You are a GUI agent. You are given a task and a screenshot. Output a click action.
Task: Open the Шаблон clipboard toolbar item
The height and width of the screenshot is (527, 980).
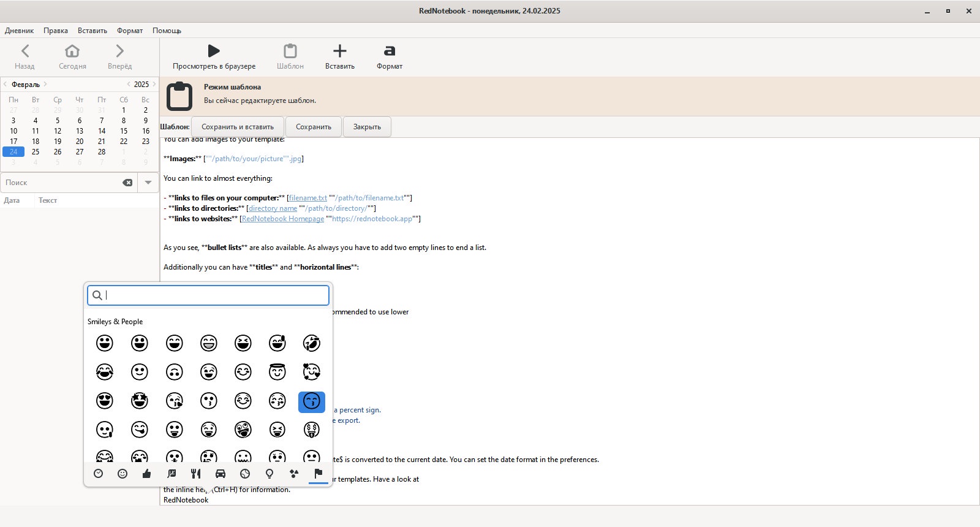290,56
